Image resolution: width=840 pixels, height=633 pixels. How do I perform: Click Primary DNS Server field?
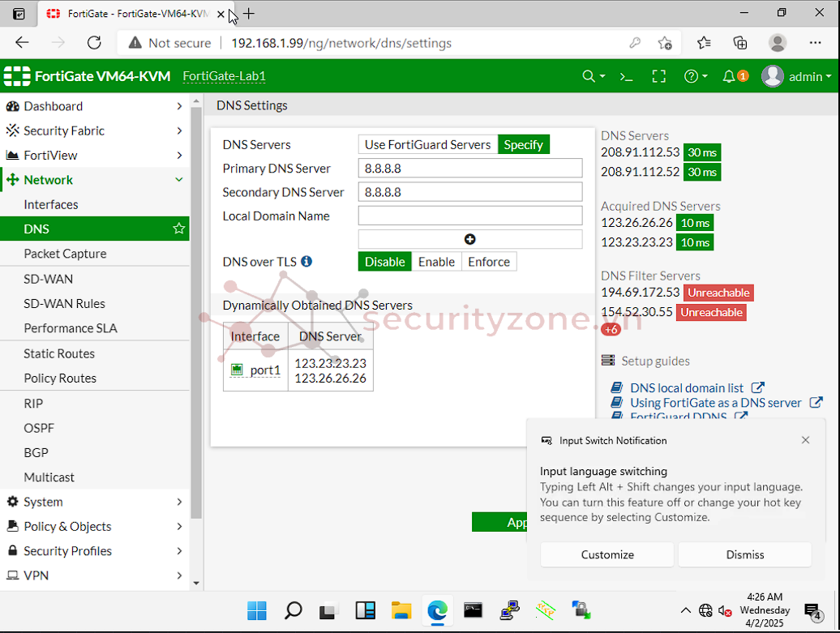coord(469,168)
